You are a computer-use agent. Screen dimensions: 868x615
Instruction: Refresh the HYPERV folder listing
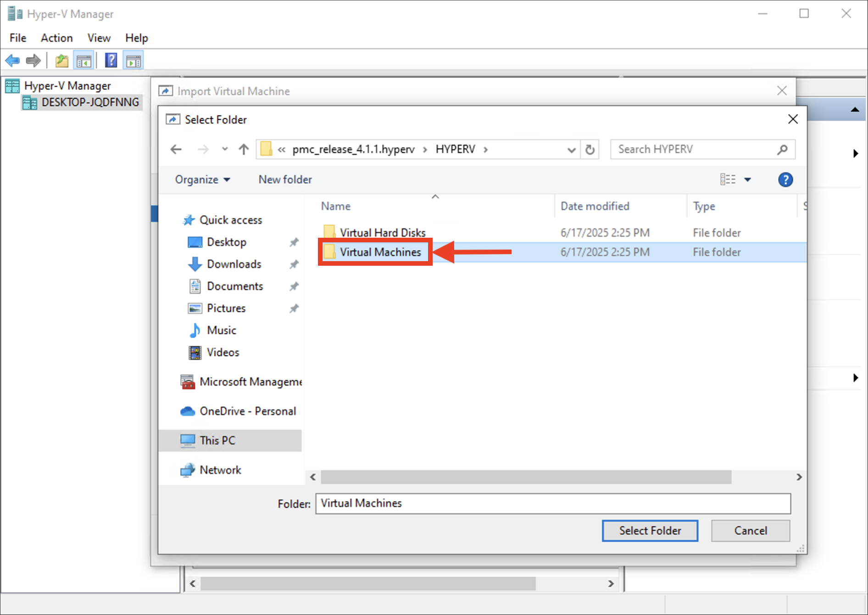590,149
